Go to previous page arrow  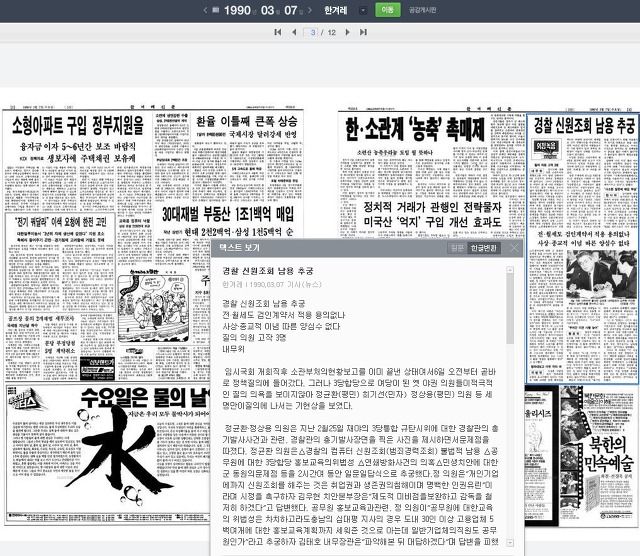click(x=294, y=32)
